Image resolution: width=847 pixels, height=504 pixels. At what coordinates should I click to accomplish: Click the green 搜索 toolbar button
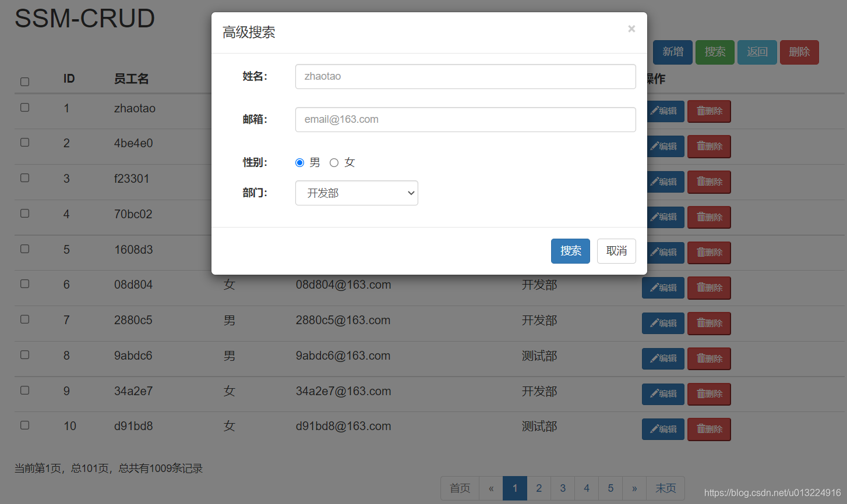point(715,52)
